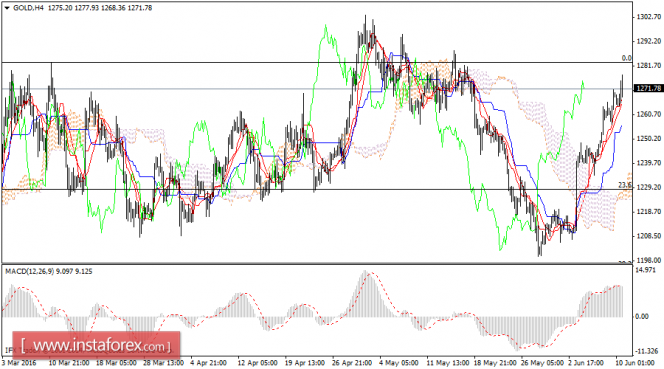Click the 12 Apr 05:00 time label
Screen dimensions: 664x369
click(258, 363)
